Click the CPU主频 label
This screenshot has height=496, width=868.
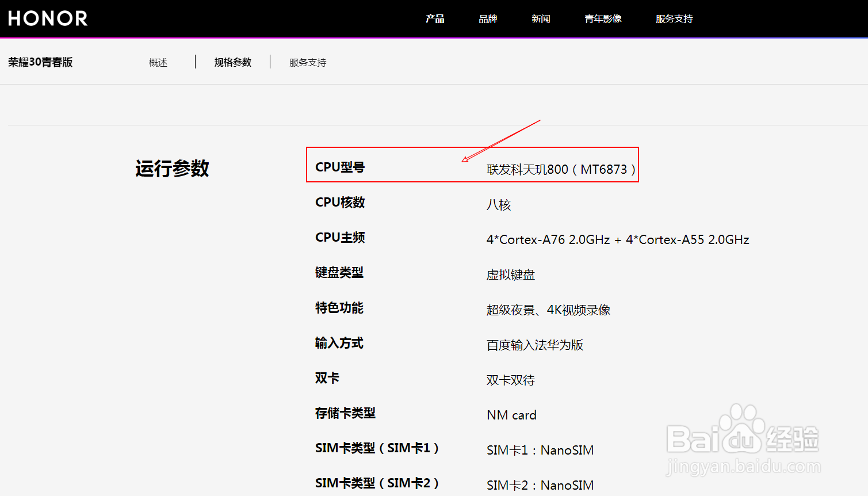point(340,238)
